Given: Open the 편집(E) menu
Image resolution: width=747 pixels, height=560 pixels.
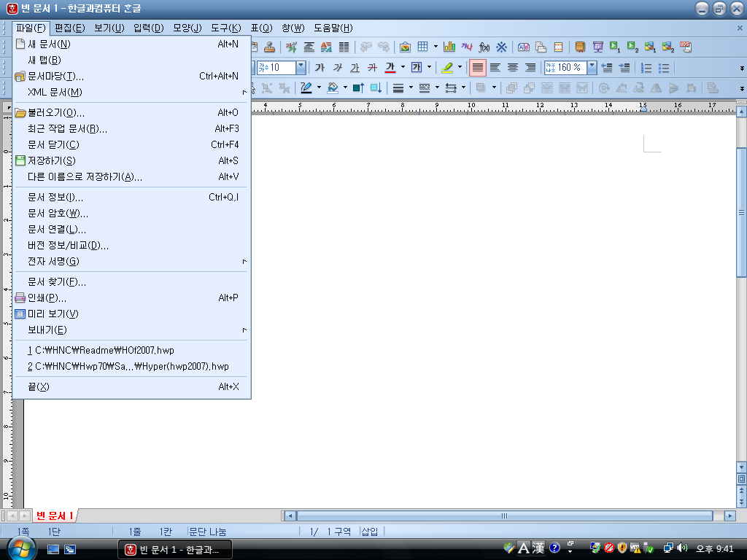Looking at the screenshot, I should click(x=69, y=28).
